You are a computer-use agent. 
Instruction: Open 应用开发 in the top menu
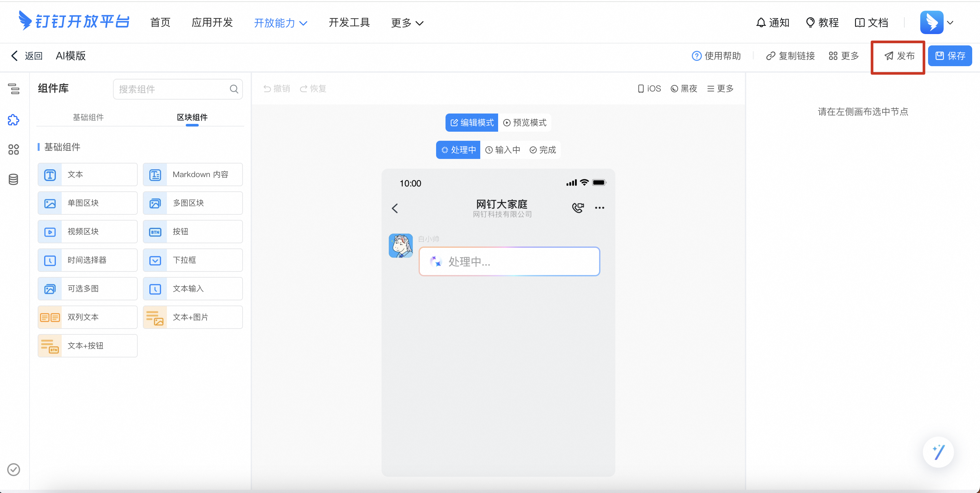pos(212,22)
